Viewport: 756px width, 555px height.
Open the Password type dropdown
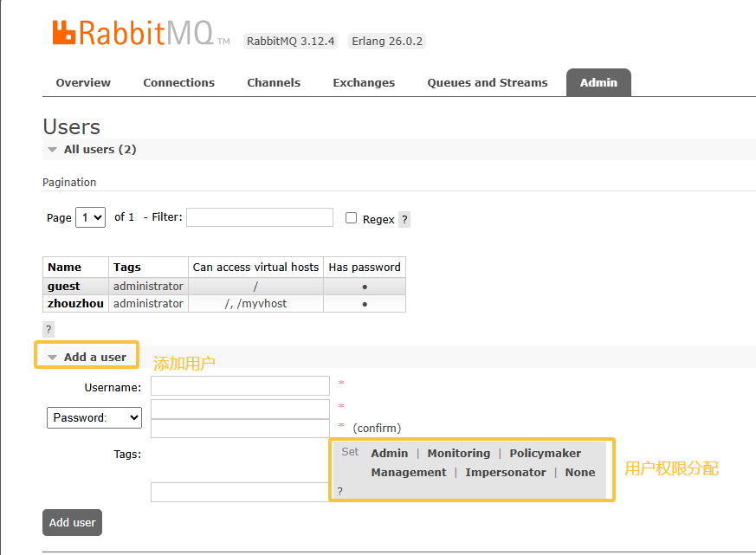click(94, 417)
